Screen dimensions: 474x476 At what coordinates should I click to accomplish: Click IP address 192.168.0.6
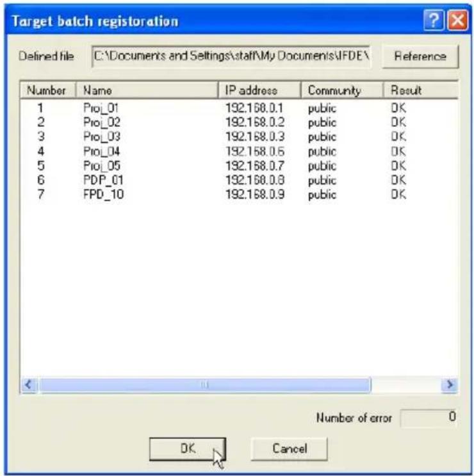(x=255, y=151)
